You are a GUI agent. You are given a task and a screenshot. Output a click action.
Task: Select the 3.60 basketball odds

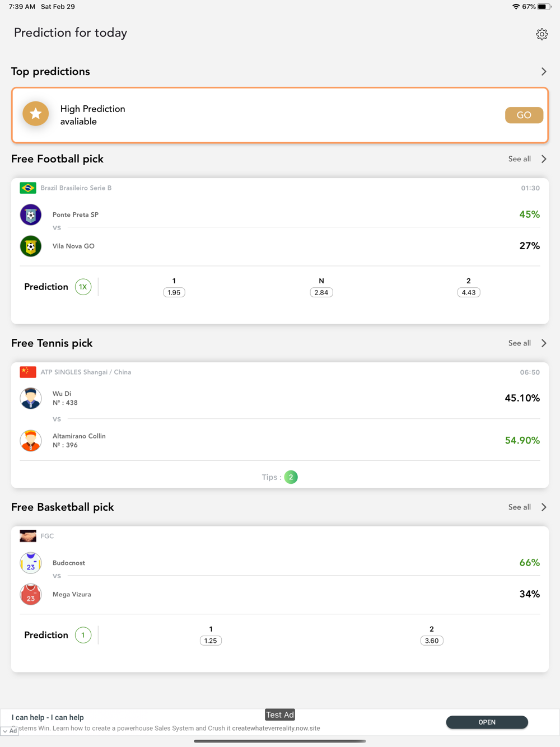(x=432, y=641)
